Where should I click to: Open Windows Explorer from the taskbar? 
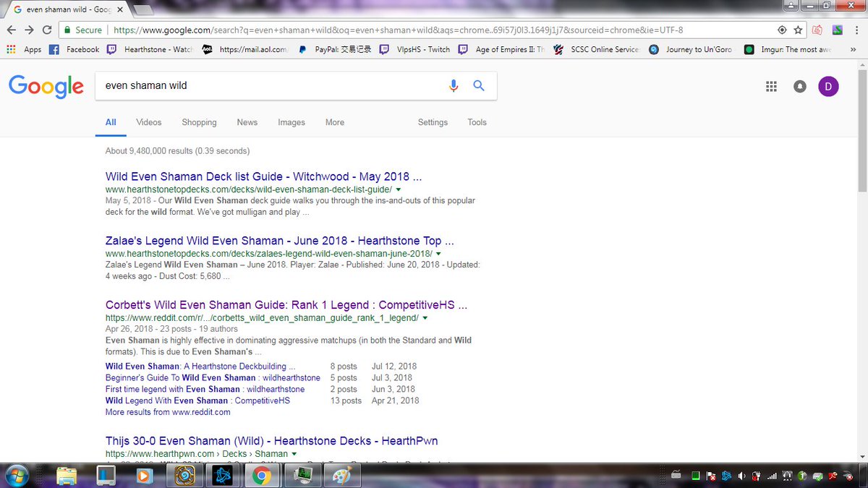pyautogui.click(x=67, y=475)
